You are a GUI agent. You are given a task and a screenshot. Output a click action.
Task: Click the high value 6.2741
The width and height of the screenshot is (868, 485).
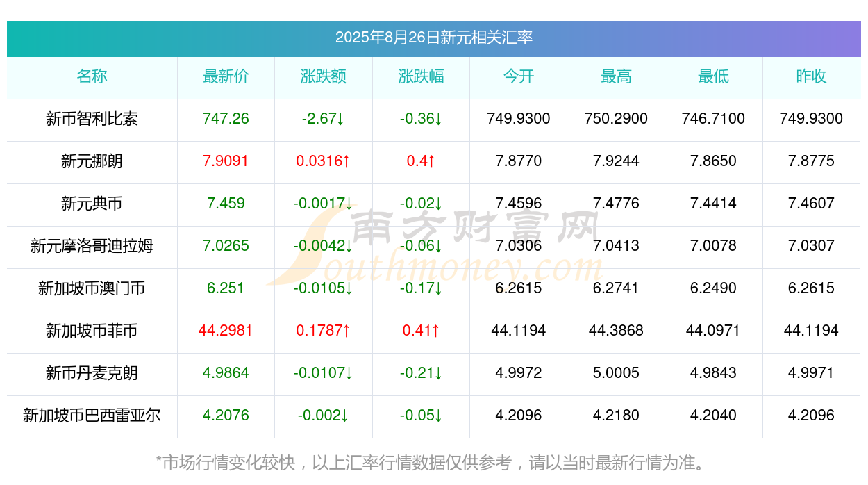click(616, 288)
